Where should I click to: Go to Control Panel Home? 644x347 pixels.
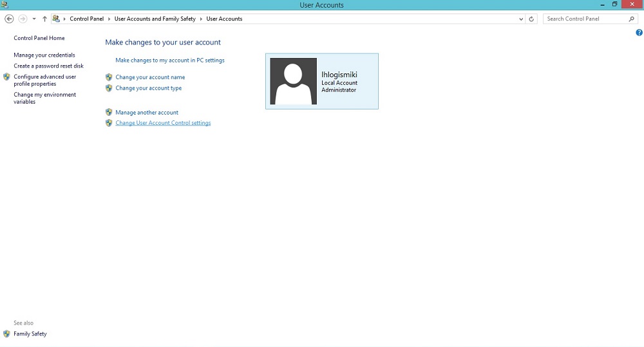click(39, 38)
